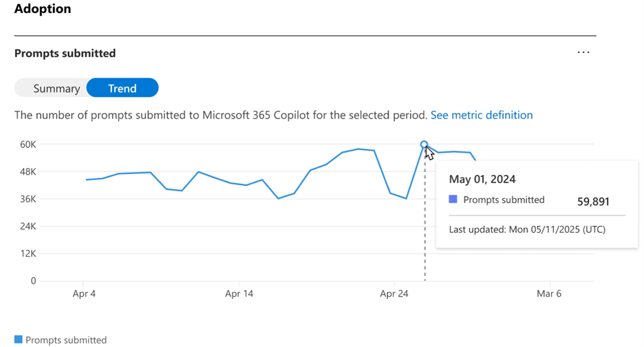Image resolution: width=644 pixels, height=347 pixels.
Task: Click the Prompts submitted card title
Action: [65, 53]
